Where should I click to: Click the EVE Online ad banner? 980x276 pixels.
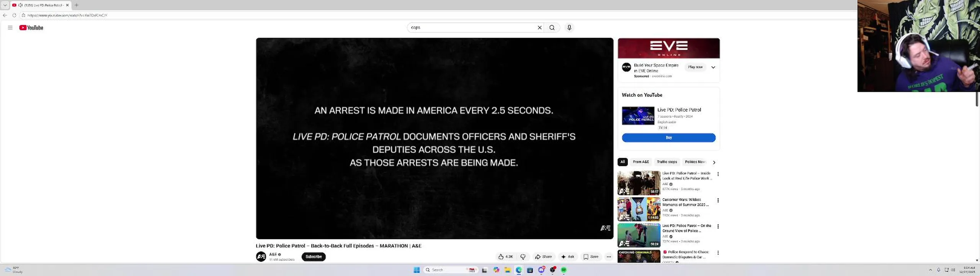coord(669,48)
